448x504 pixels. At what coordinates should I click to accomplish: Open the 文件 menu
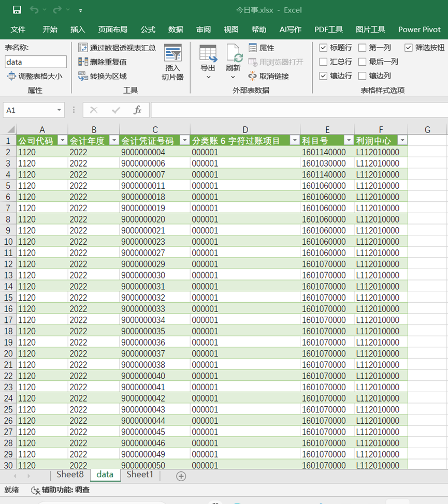[18, 29]
